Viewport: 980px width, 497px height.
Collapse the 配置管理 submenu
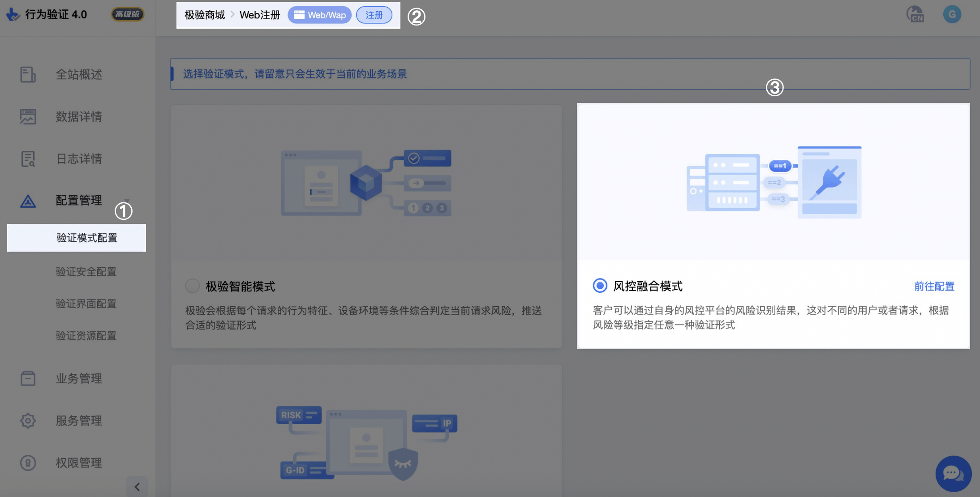click(128, 201)
